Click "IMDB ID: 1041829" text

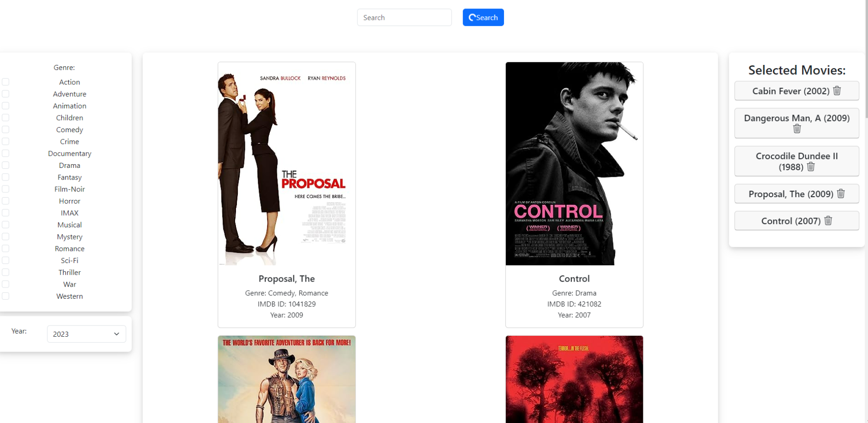click(x=287, y=304)
